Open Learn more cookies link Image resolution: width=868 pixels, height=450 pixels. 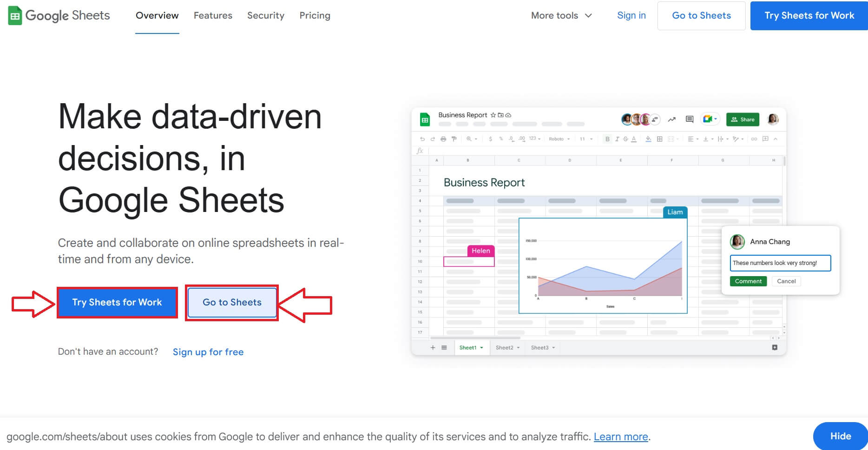621,437
